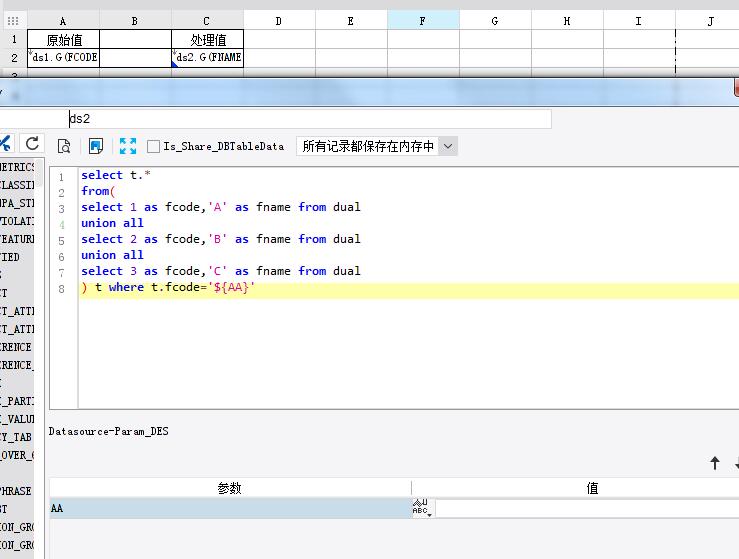This screenshot has height=559, width=739.
Task: Click the preview dataset icon
Action: tap(64, 146)
